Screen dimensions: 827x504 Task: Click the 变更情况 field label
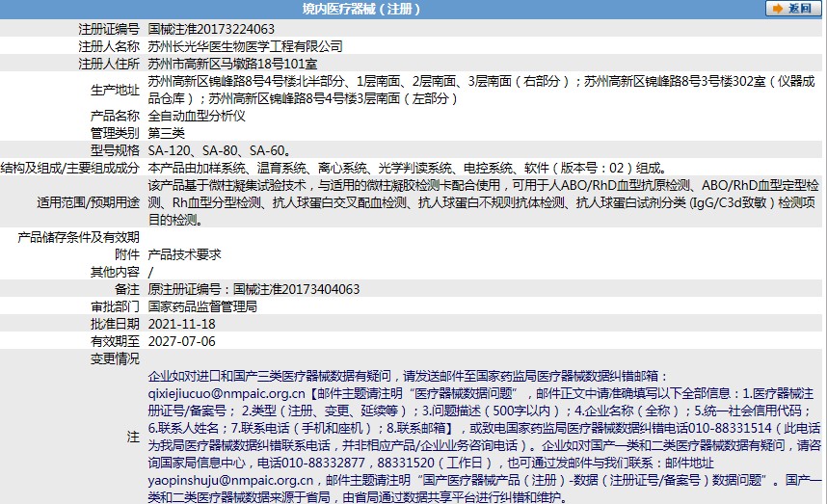115,359
